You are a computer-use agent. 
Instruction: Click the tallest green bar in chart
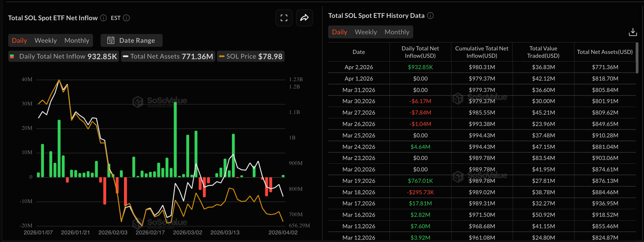tap(175, 139)
